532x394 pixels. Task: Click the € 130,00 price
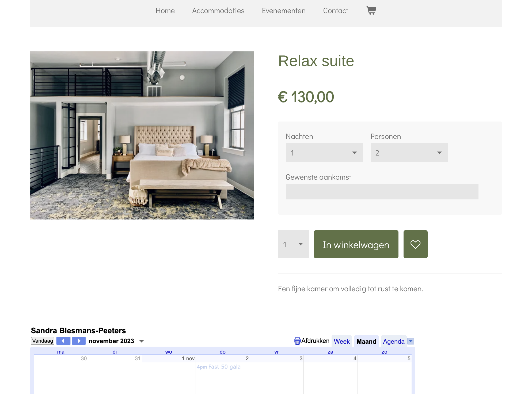point(306,97)
